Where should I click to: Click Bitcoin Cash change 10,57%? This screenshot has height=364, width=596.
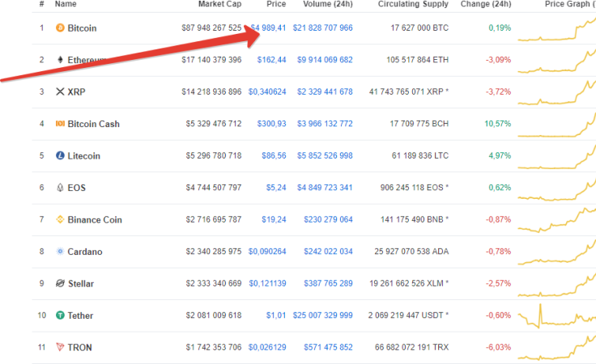coord(497,124)
